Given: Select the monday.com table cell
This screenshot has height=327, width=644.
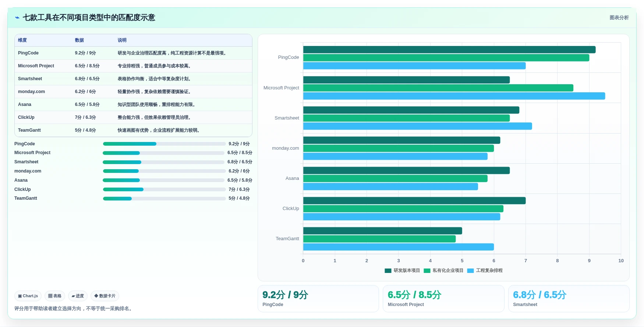Looking at the screenshot, I should click(x=32, y=92).
